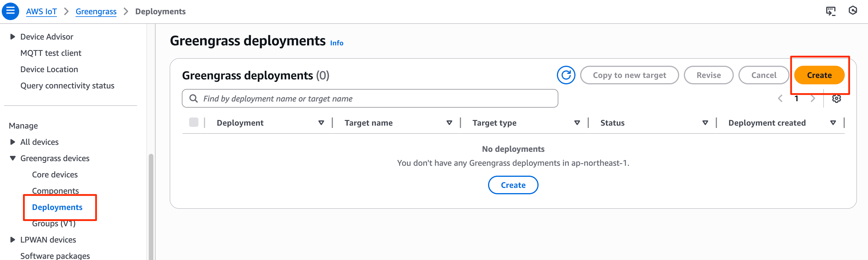The image size is (868, 260).
Task: Open the Amazon Q assistant icon
Action: coord(853,11)
